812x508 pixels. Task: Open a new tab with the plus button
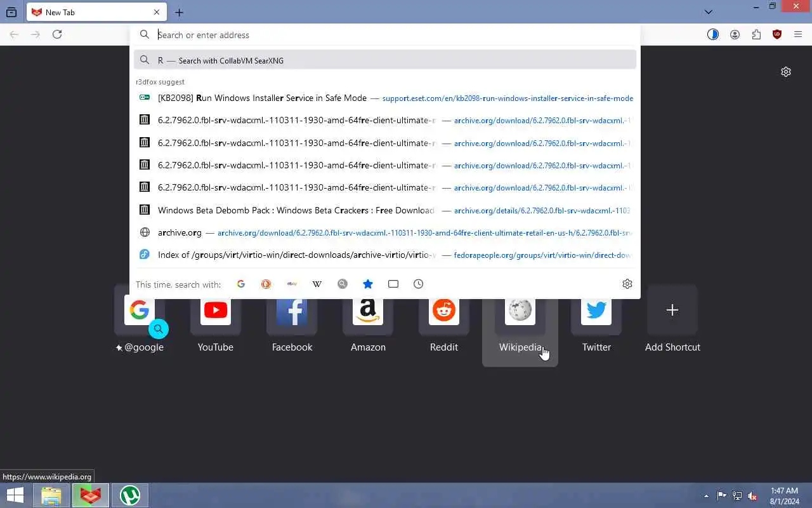(179, 12)
